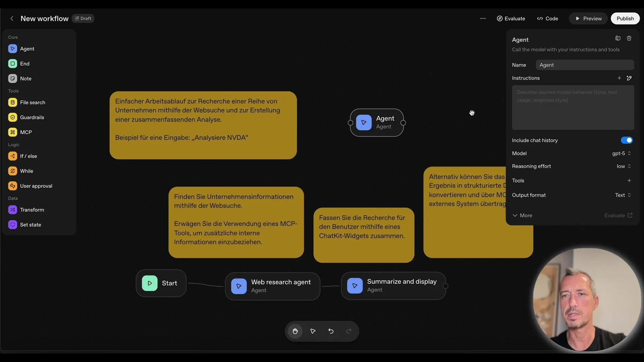This screenshot has height=362, width=644.
Task: Select the If/else logic node
Action: point(28,156)
